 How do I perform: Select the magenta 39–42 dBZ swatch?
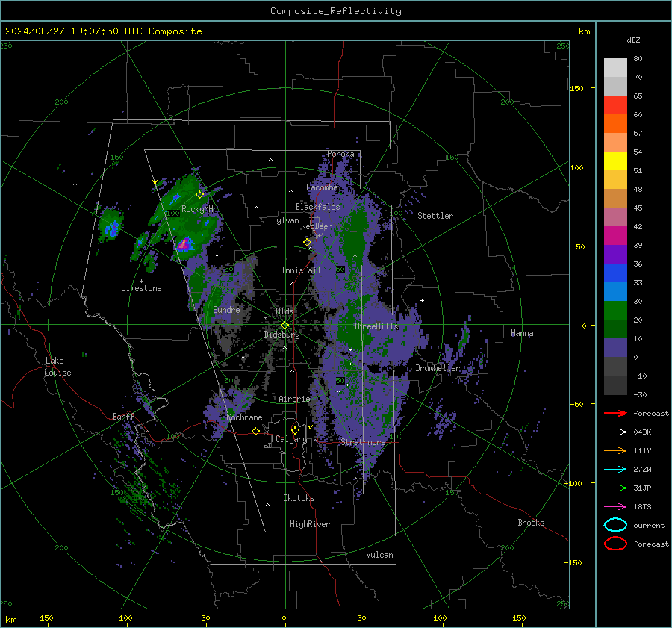(615, 235)
